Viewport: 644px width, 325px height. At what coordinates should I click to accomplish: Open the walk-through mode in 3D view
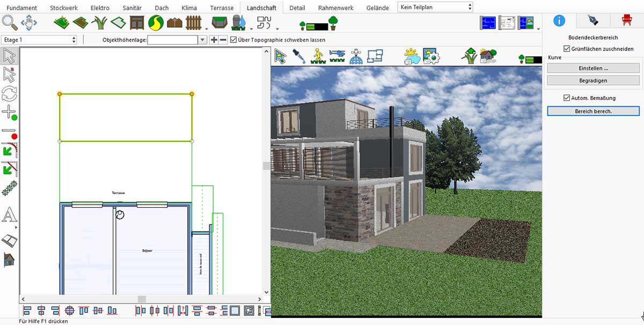click(318, 56)
